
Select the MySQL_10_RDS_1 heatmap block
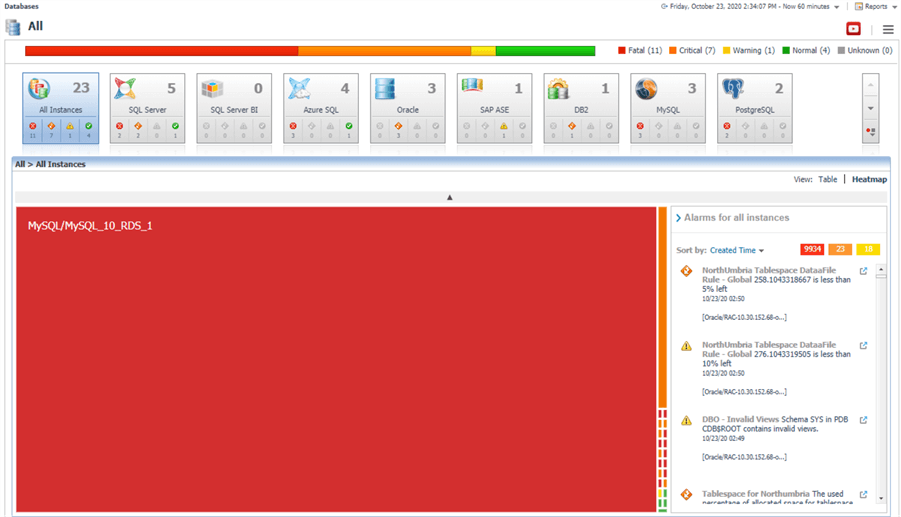[336, 359]
